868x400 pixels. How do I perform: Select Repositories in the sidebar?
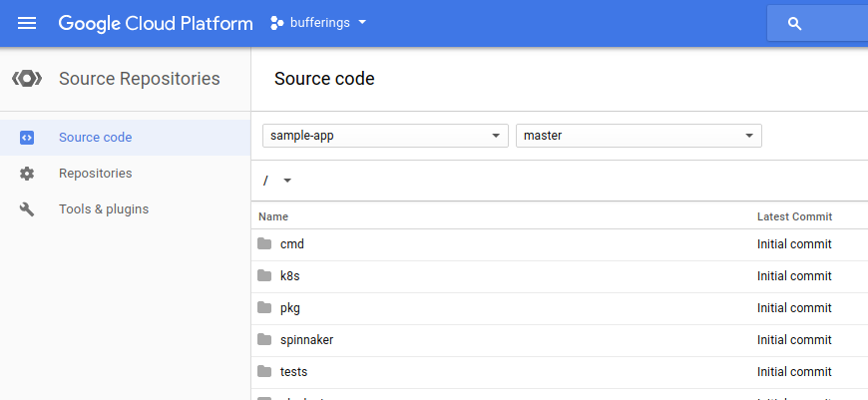(95, 174)
